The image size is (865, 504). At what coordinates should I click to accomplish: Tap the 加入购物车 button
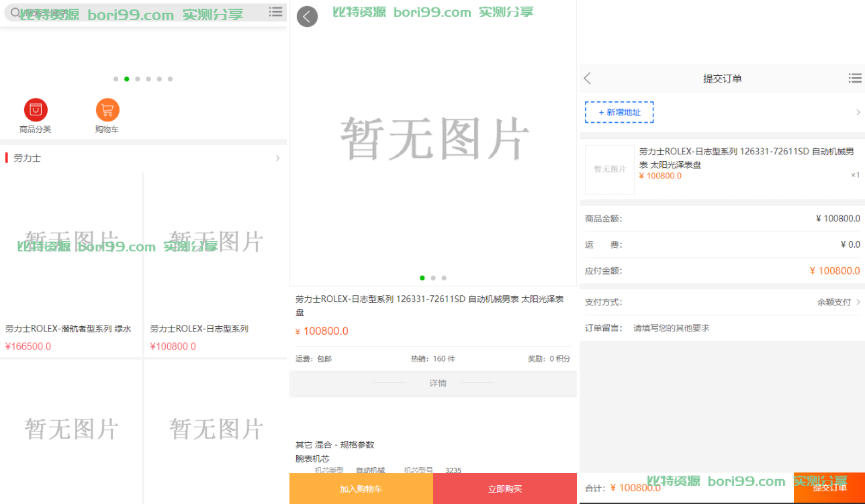click(x=361, y=489)
